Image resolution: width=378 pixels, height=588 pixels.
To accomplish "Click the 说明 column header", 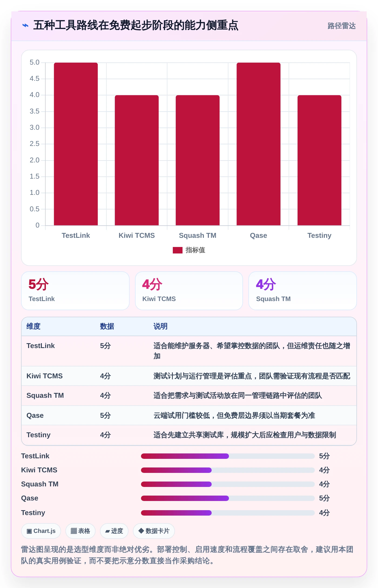I will pyautogui.click(x=160, y=326).
